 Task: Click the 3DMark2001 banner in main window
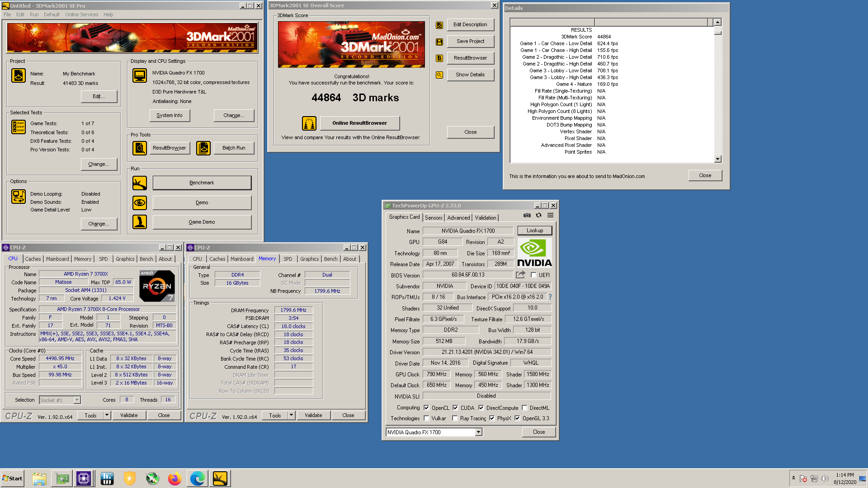point(132,38)
